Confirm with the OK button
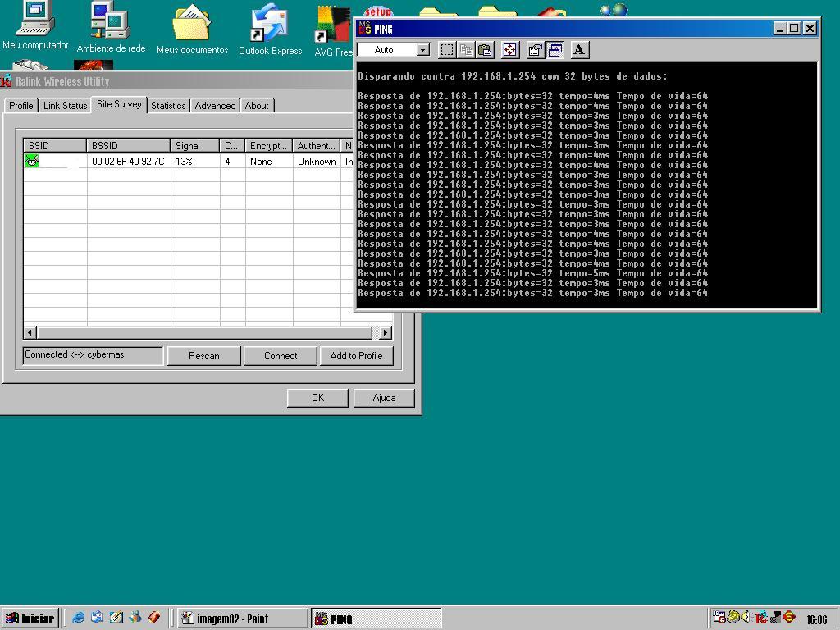This screenshot has height=630, width=840. tap(317, 398)
